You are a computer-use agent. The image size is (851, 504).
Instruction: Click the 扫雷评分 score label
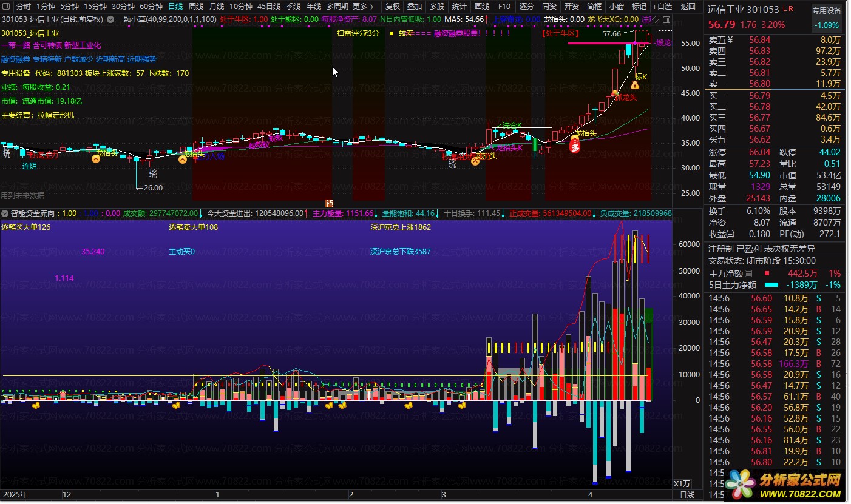[358, 33]
